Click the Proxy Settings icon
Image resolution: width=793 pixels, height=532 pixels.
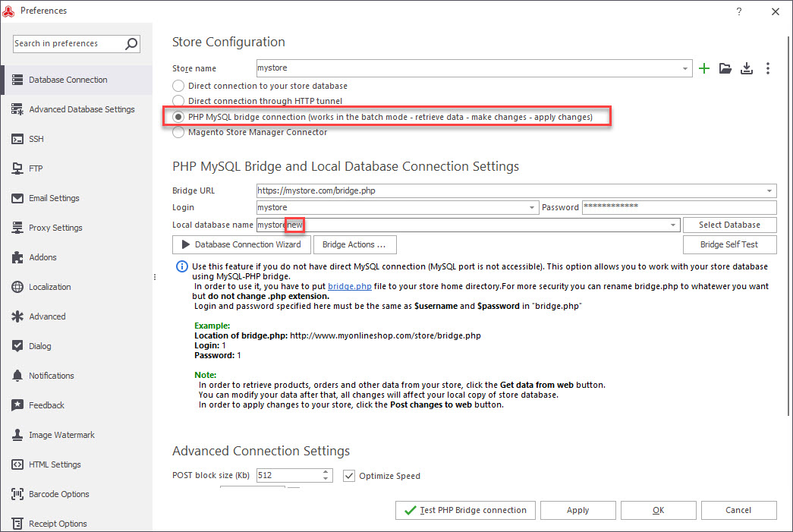17,228
